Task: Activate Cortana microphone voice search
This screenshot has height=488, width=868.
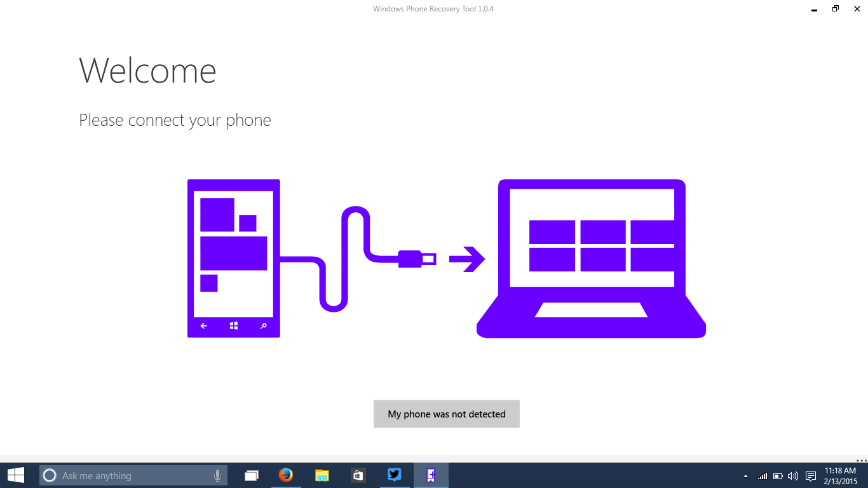Action: pyautogui.click(x=217, y=475)
